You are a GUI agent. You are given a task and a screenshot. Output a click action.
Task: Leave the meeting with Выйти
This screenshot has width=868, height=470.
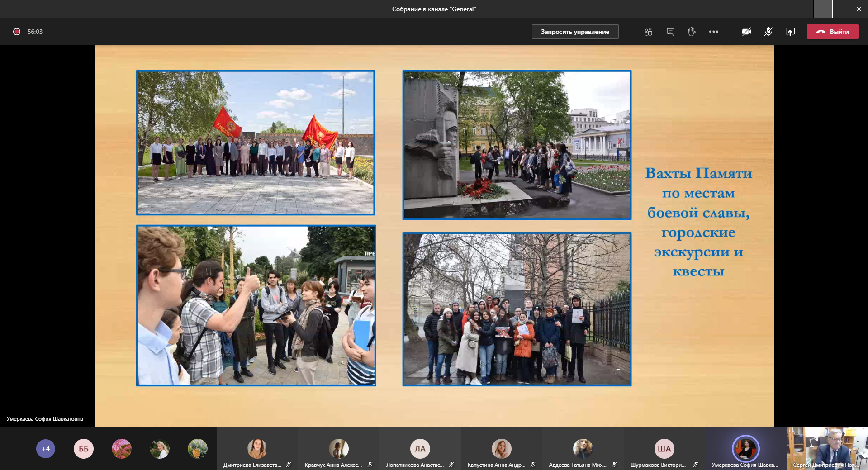click(x=832, y=32)
